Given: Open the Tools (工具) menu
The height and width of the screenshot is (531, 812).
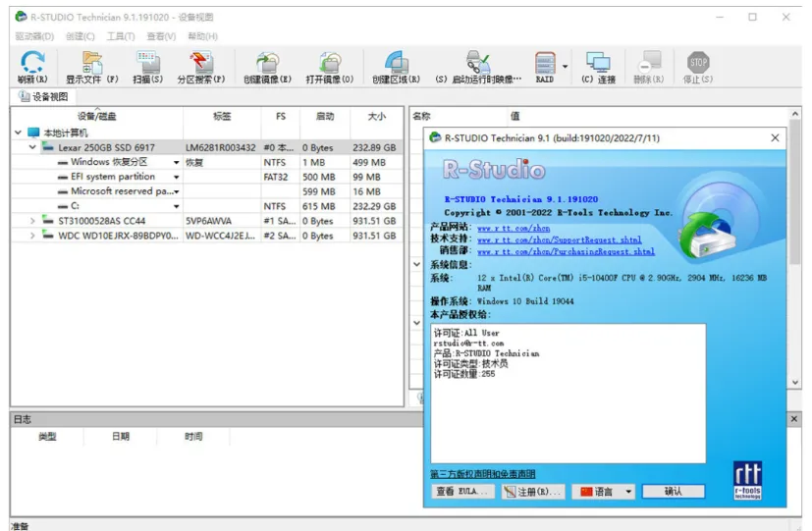Looking at the screenshot, I should coord(121,36).
